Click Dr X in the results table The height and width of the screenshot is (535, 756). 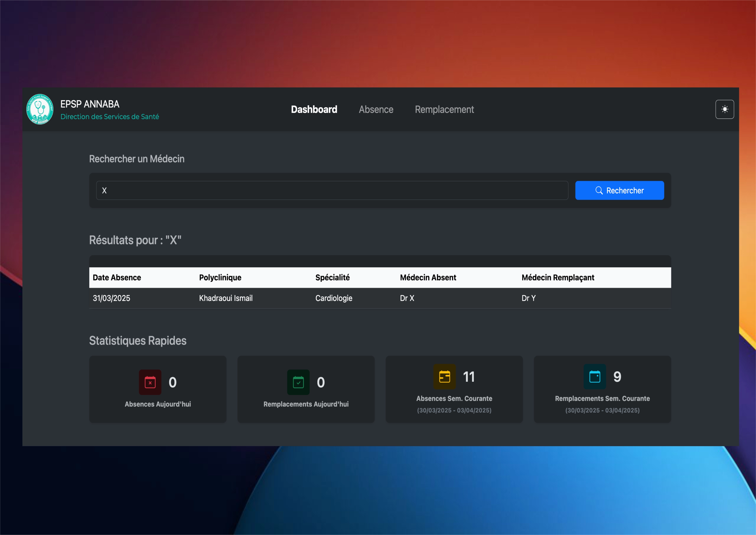pyautogui.click(x=407, y=298)
